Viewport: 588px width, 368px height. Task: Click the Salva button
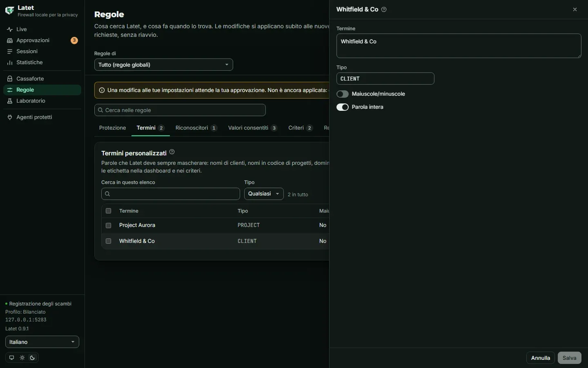(x=570, y=358)
